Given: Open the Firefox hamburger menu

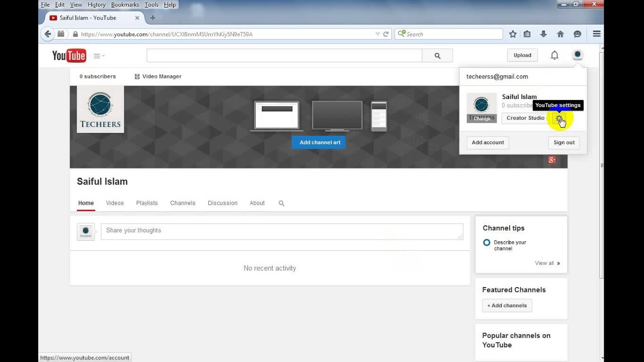Looking at the screenshot, I should (x=597, y=34).
